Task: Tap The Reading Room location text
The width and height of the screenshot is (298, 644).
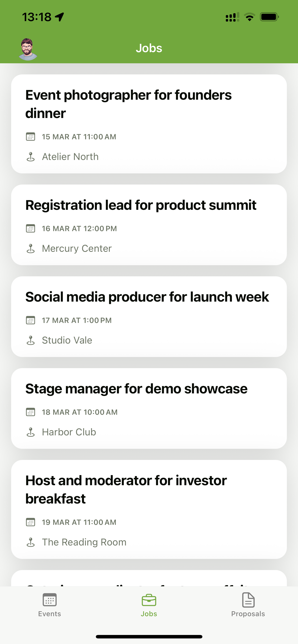Action: [x=84, y=542]
